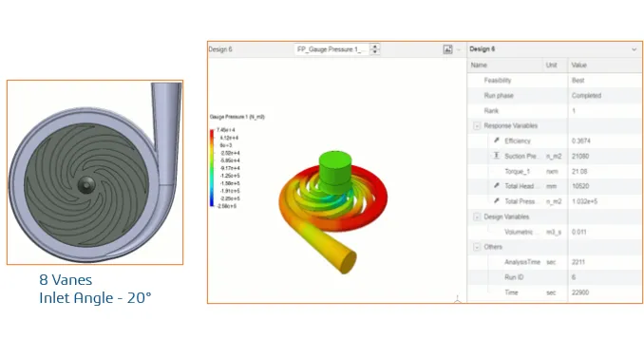
Task: Click the Volumetric value 0.011
Action: [578, 232]
